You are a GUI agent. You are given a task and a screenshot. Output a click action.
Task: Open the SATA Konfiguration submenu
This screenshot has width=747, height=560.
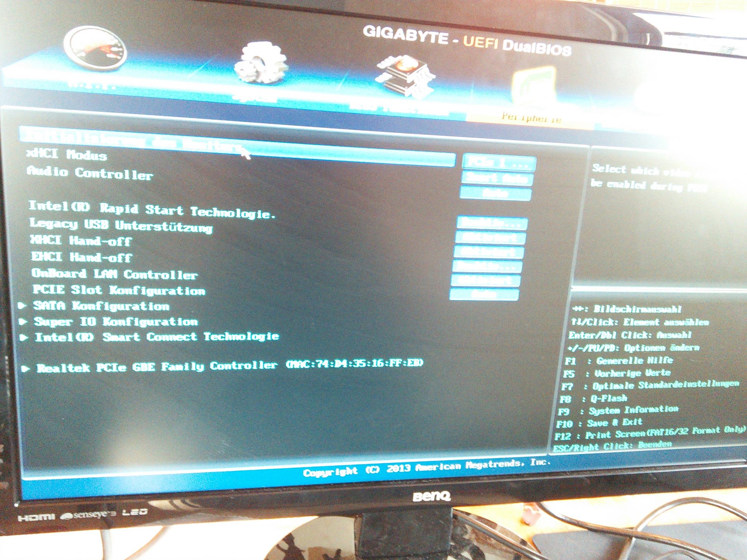click(101, 306)
